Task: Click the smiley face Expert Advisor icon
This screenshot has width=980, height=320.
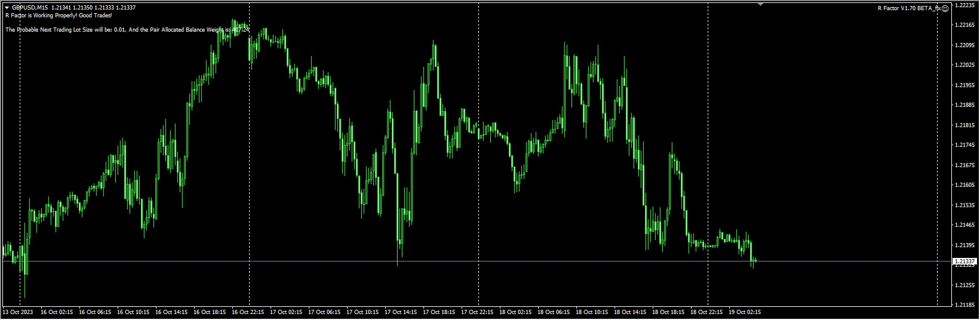Action: pos(945,8)
